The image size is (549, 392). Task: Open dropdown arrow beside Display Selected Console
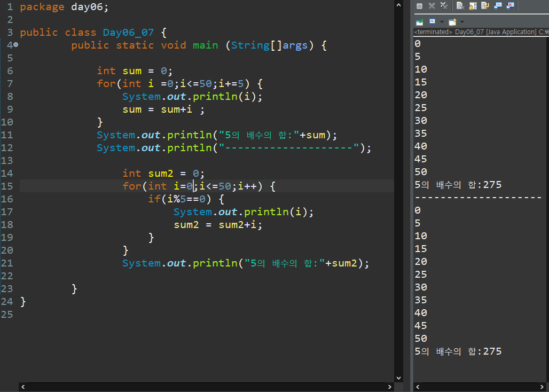click(x=442, y=22)
